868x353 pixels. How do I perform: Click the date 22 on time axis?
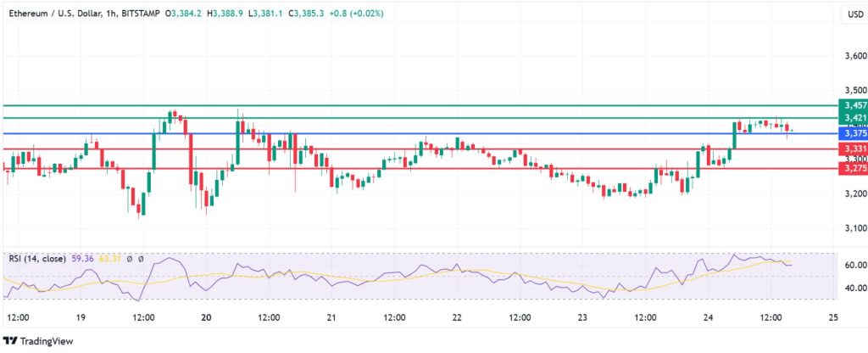pos(457,317)
